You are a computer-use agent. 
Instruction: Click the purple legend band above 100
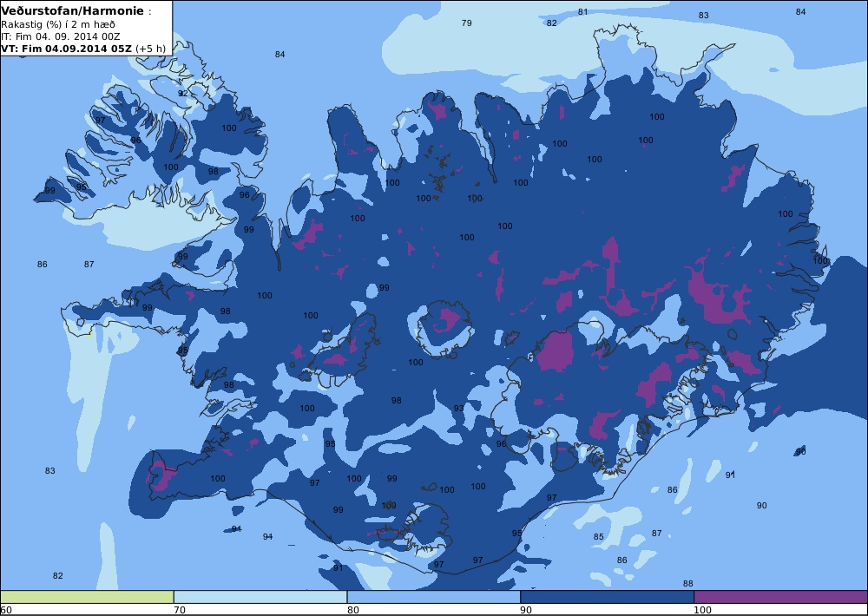[x=780, y=597]
